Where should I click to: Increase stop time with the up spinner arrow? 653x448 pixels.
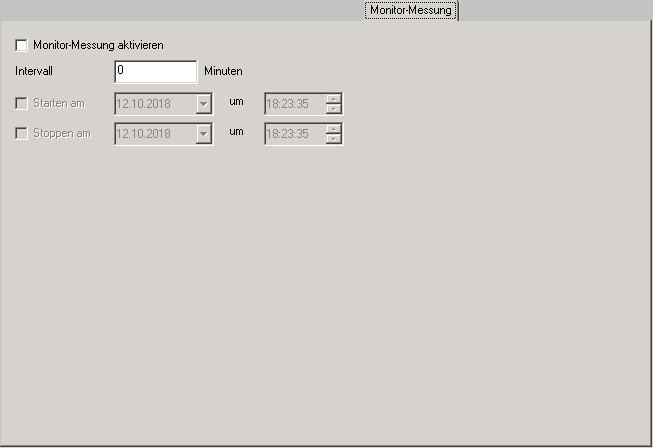334,128
